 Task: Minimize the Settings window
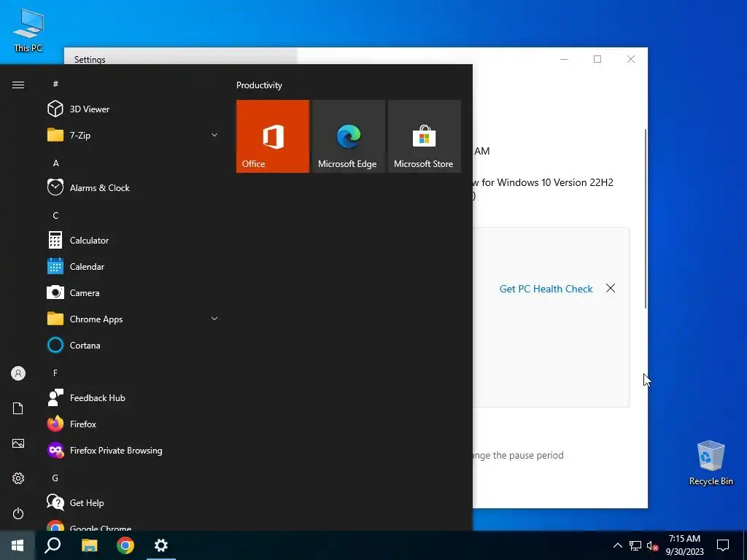[564, 59]
